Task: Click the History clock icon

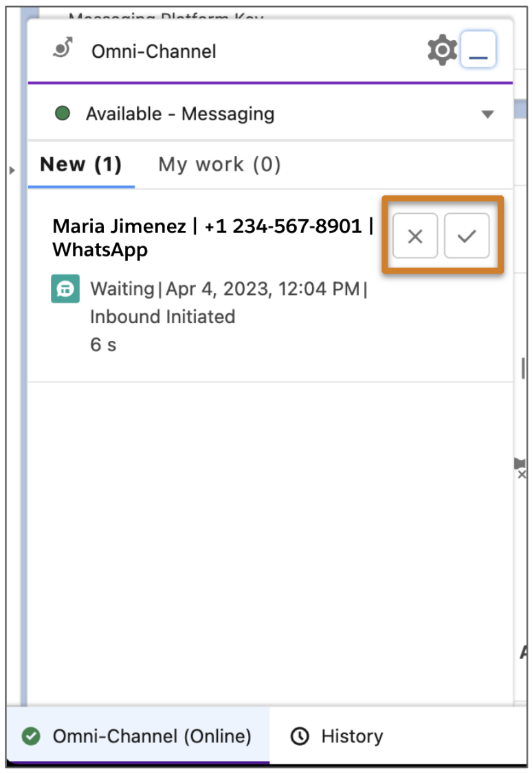Action: pos(300,736)
